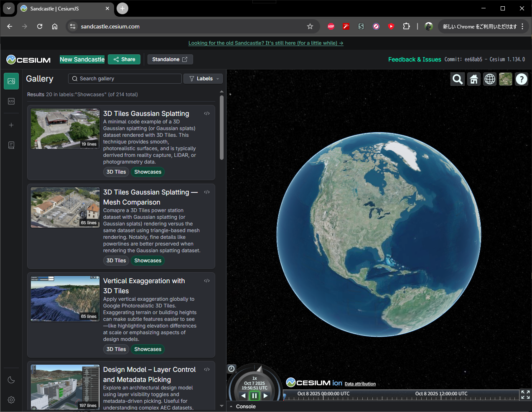Viewport: 532px width, 412px height.
Task: Collapse the Console panel chevron
Action: tap(231, 406)
